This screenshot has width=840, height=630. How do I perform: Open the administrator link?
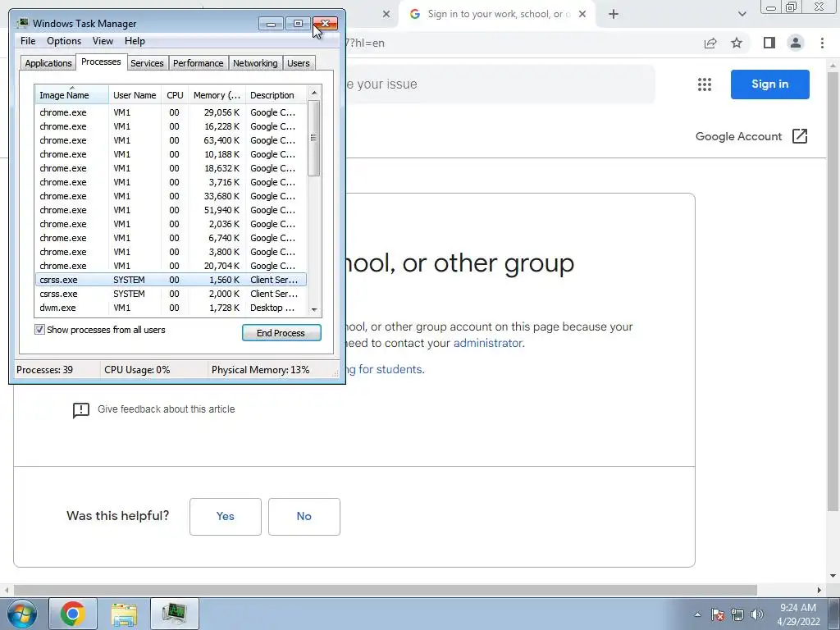point(487,343)
